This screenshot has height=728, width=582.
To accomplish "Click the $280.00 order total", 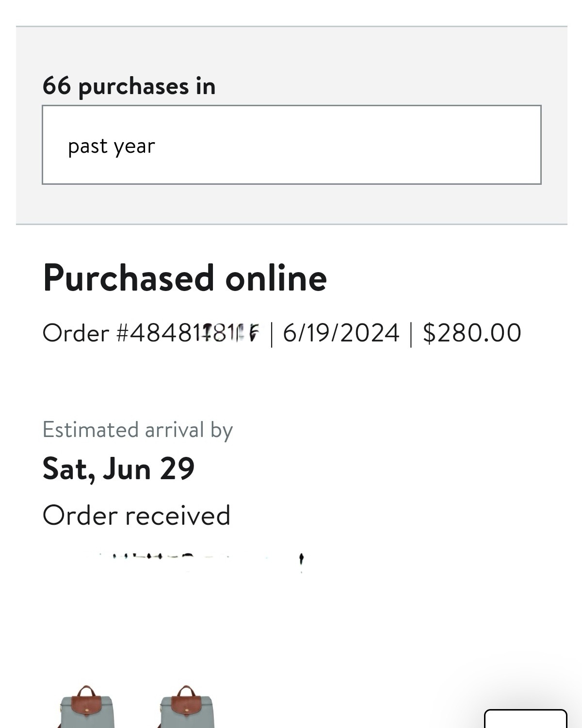I will click(x=472, y=333).
